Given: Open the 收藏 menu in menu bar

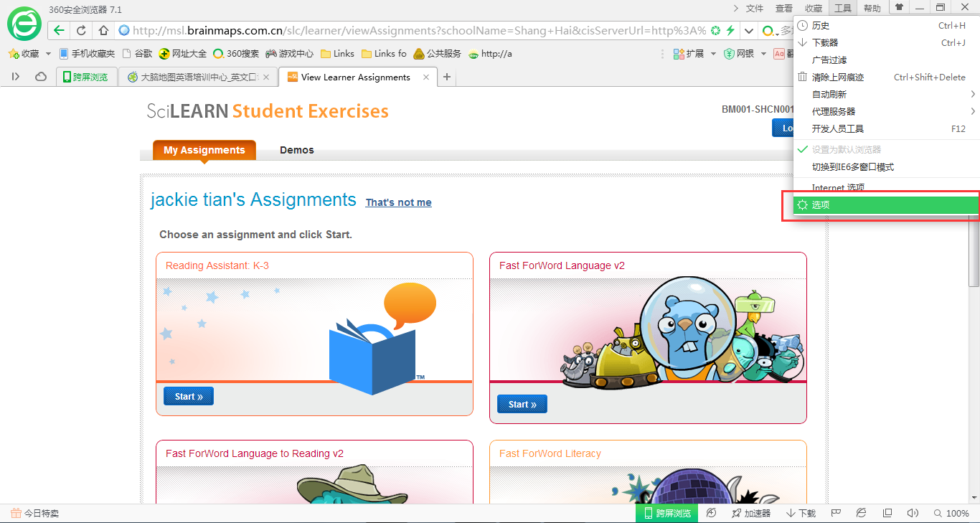Looking at the screenshot, I should click(x=814, y=8).
